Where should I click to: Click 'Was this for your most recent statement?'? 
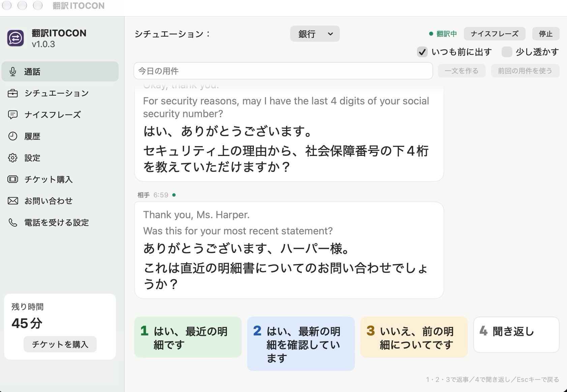(238, 231)
